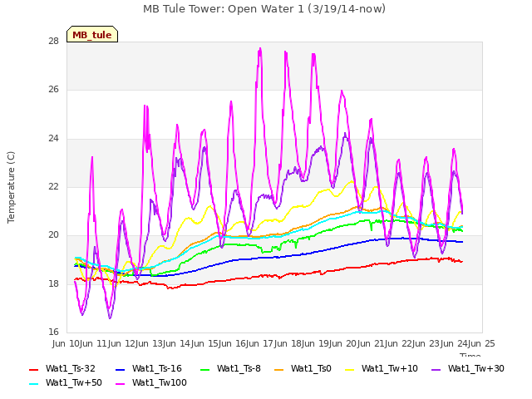Viewport: 532px width, 399px height.
Task: Click the Time x-axis label
Action: click(x=470, y=355)
